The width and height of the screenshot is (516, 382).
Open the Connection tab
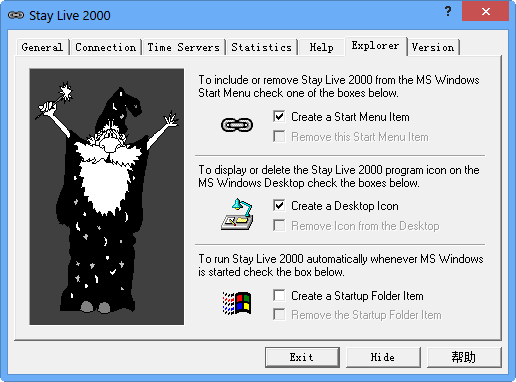106,47
